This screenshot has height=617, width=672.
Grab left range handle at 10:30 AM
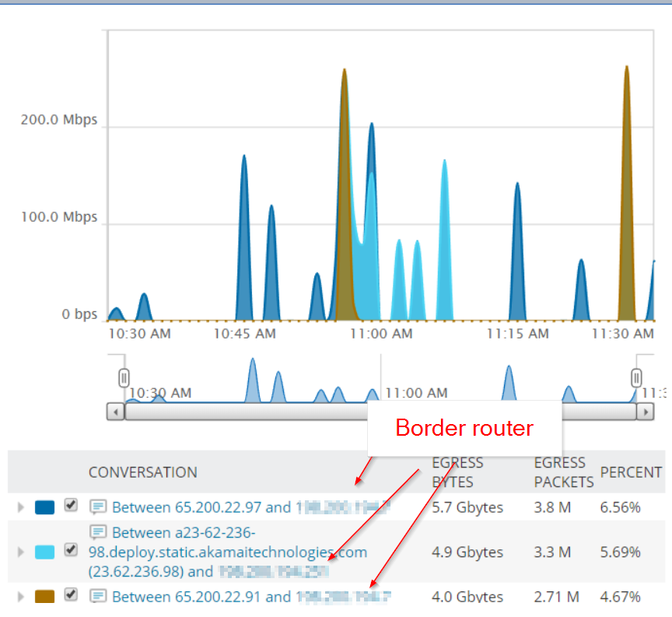(124, 377)
